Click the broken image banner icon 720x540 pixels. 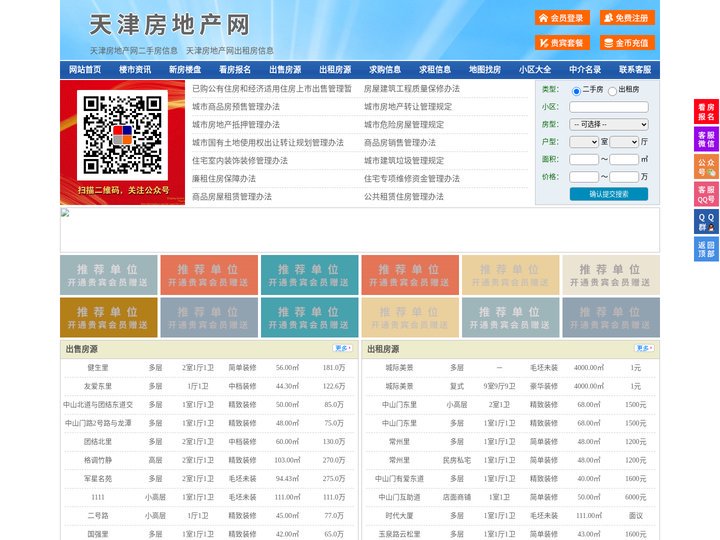click(x=65, y=213)
